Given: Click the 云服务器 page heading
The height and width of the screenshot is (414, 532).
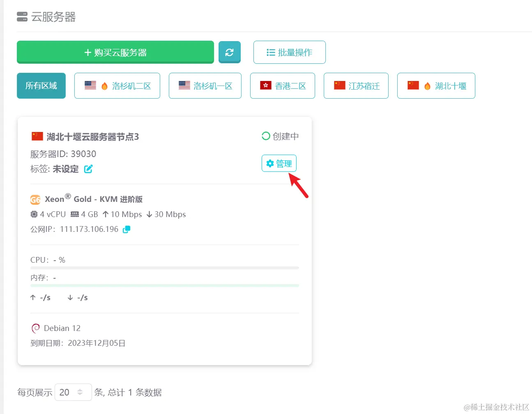Looking at the screenshot, I should (53, 17).
